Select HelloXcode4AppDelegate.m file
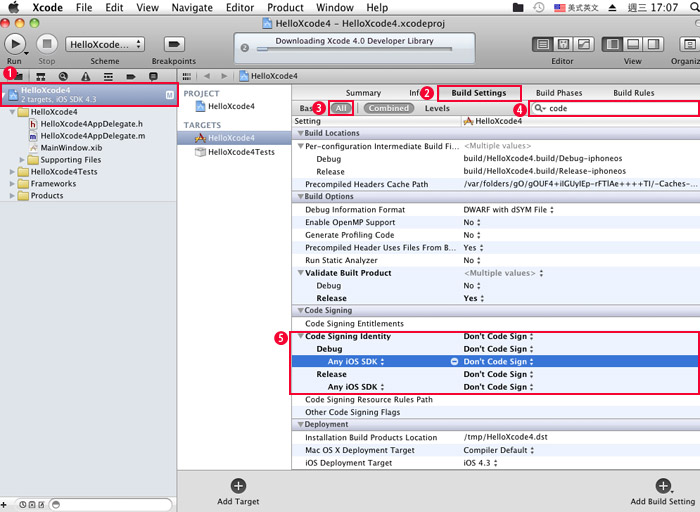Viewport: 700px width, 512px height. pos(92,136)
